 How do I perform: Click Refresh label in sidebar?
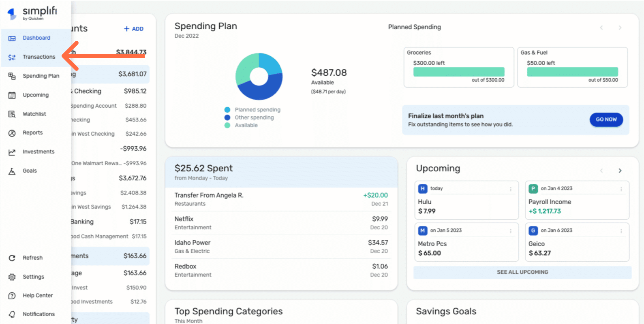pos(32,258)
